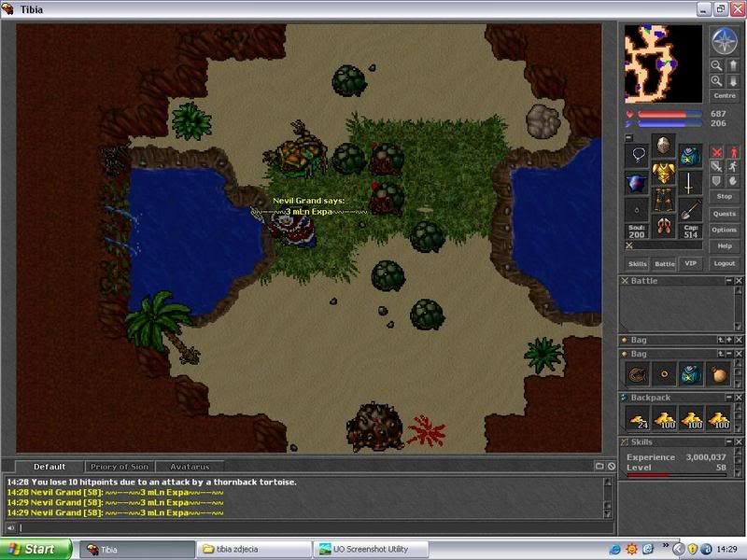Zoom in the minimap
747x560 pixels.
(716, 81)
